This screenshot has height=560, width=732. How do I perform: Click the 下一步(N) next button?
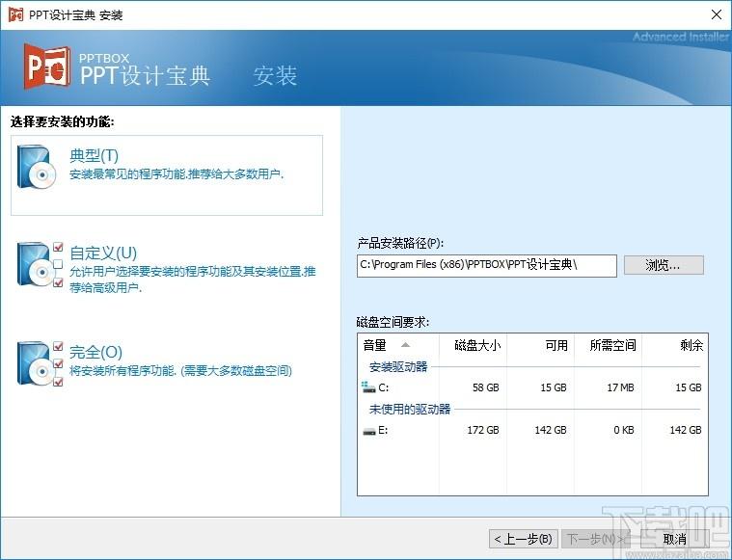(596, 539)
